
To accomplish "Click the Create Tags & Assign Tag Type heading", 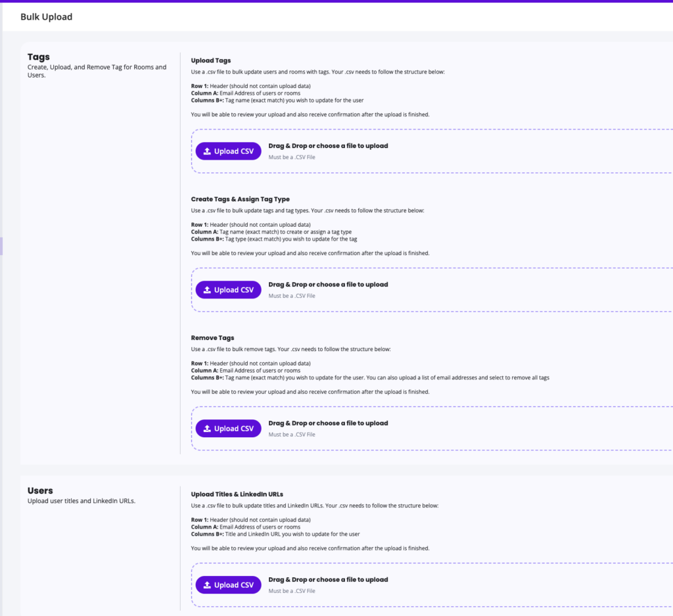I will pyautogui.click(x=241, y=199).
